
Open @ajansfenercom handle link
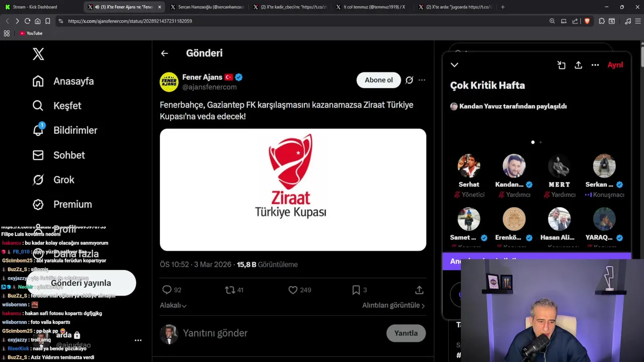click(209, 87)
